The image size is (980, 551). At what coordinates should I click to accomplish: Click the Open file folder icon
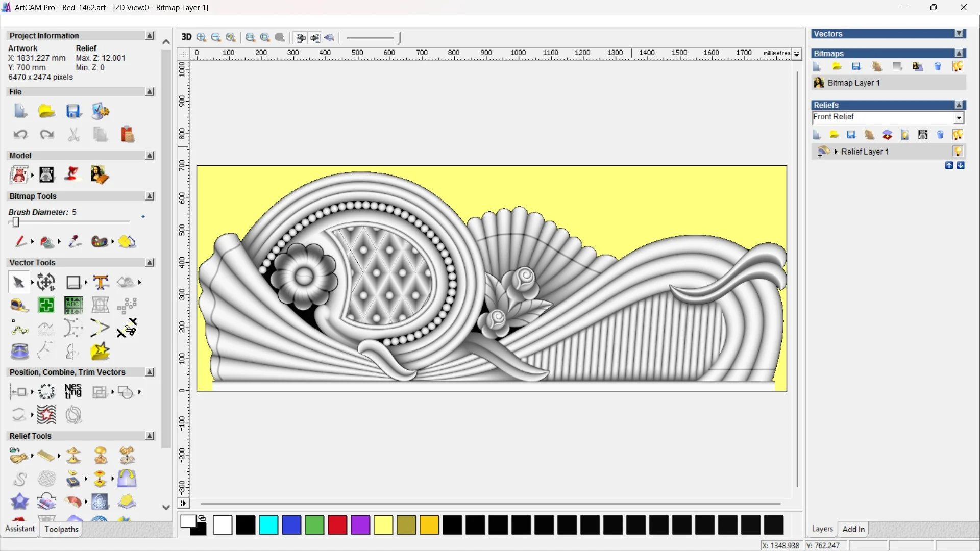(x=46, y=111)
